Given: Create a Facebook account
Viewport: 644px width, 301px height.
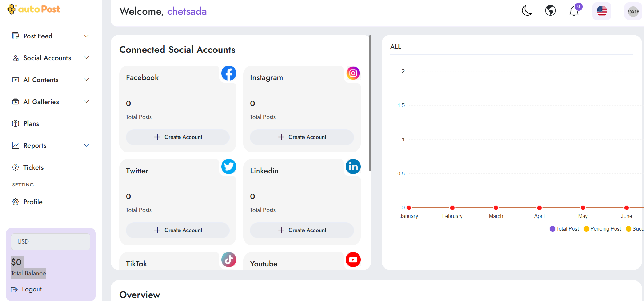Looking at the screenshot, I should pos(178,137).
